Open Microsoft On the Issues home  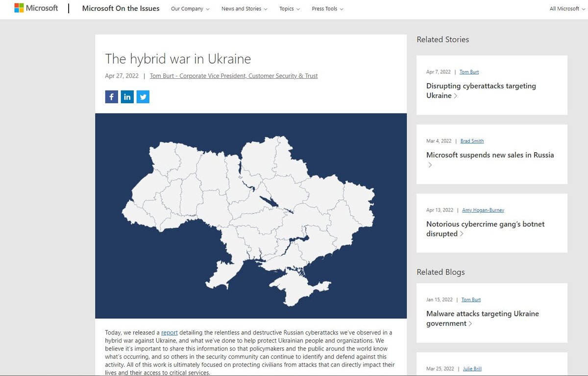pyautogui.click(x=121, y=8)
